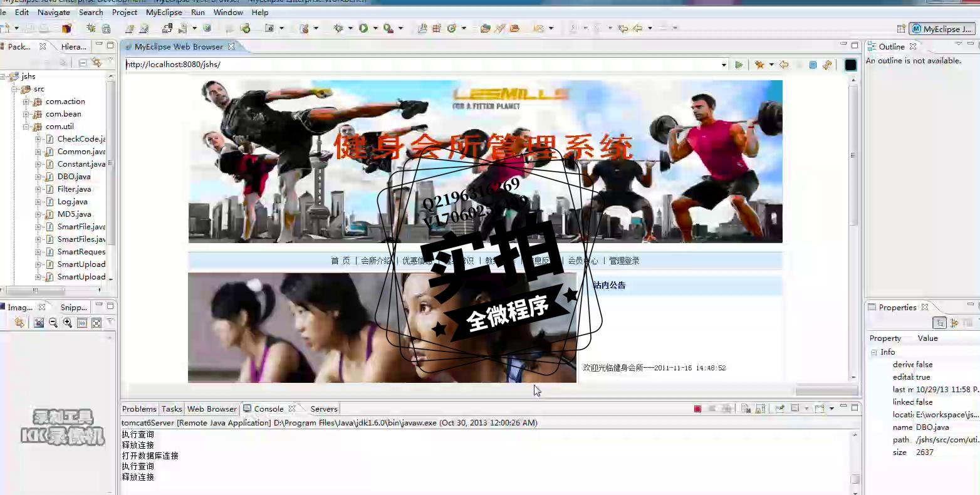
Task: Click Collapse All in Package Explorer
Action: (x=83, y=62)
